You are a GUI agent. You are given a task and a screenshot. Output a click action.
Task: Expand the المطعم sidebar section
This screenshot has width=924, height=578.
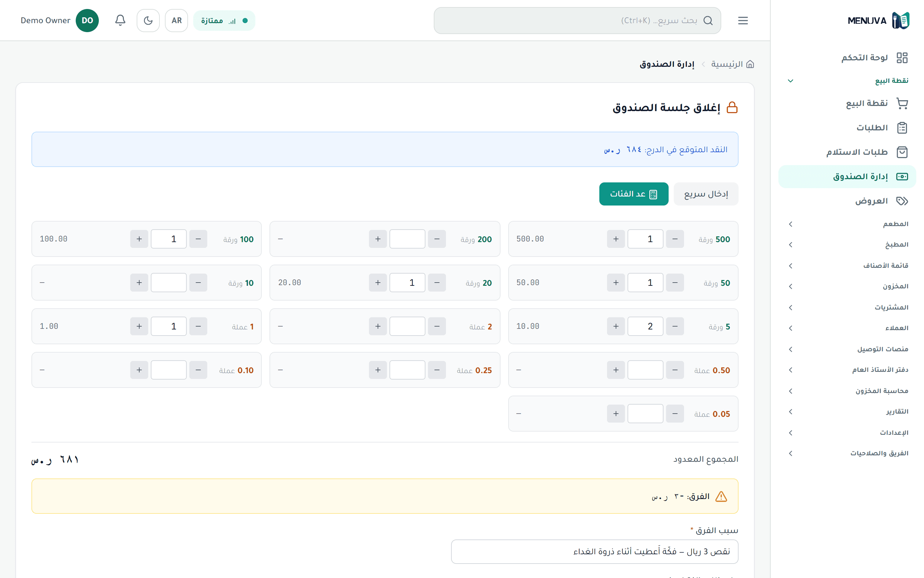[847, 224]
